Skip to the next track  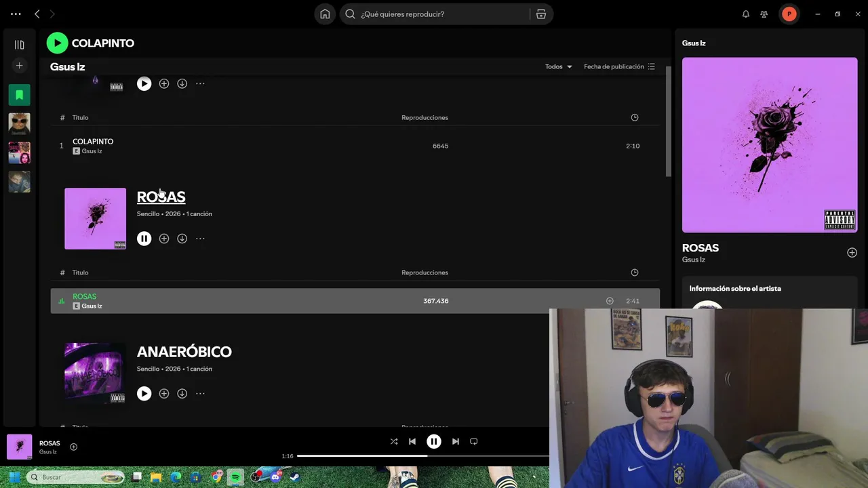coord(456,441)
